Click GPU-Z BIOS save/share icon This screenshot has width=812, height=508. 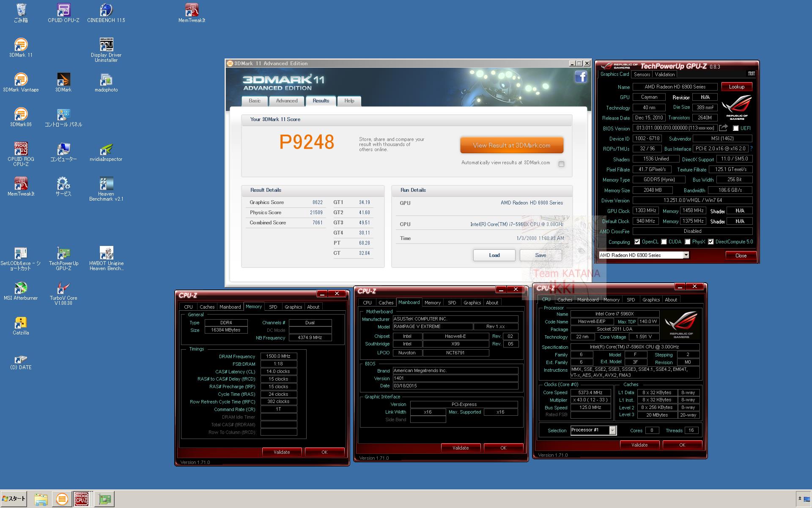(x=724, y=128)
